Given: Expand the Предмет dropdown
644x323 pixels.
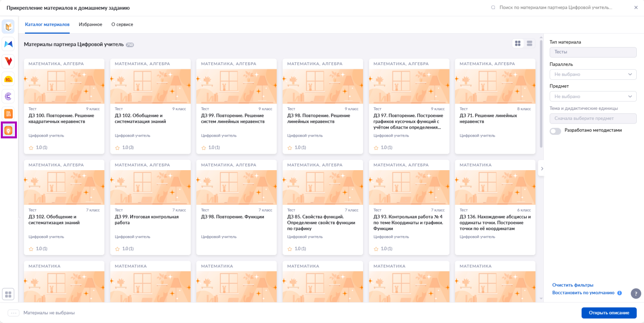Looking at the screenshot, I should (x=593, y=97).
